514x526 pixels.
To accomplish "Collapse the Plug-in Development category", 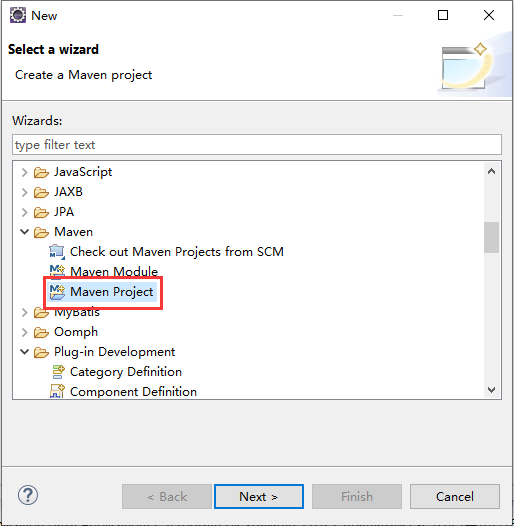I will click(x=24, y=352).
